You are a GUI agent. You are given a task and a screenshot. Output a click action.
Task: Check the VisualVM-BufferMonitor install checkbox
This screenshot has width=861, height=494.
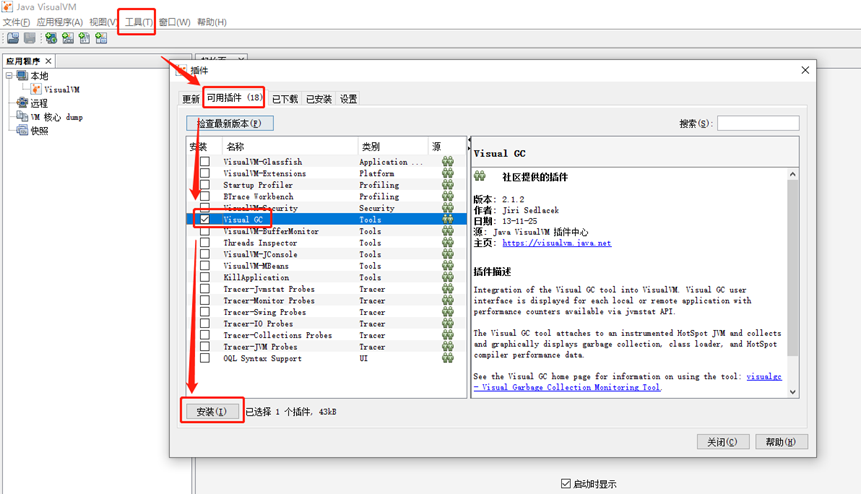(205, 231)
